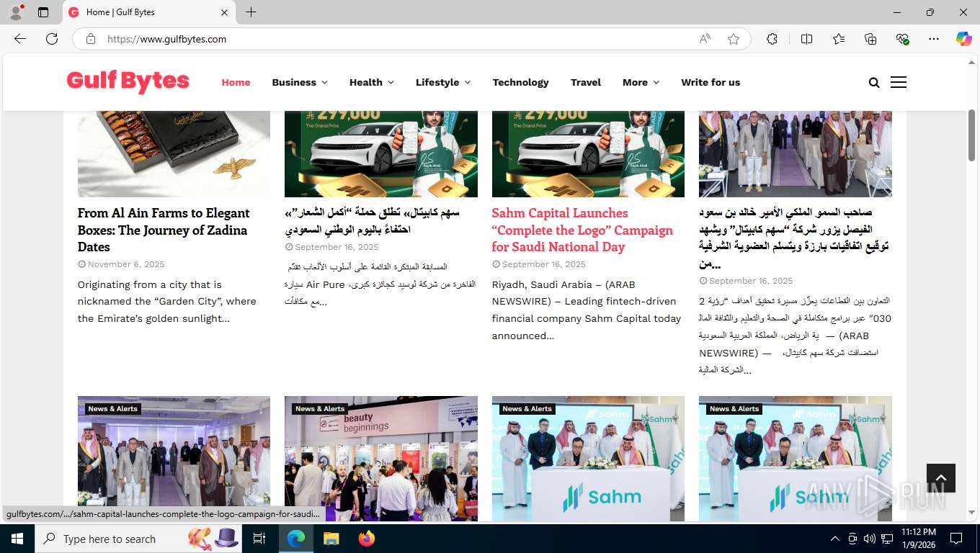
Task: Click News & Alerts tag on purple carpet photo
Action: coord(112,408)
